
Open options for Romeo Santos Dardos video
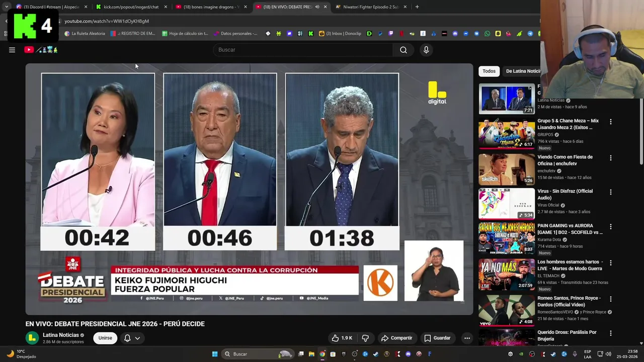pos(611,299)
